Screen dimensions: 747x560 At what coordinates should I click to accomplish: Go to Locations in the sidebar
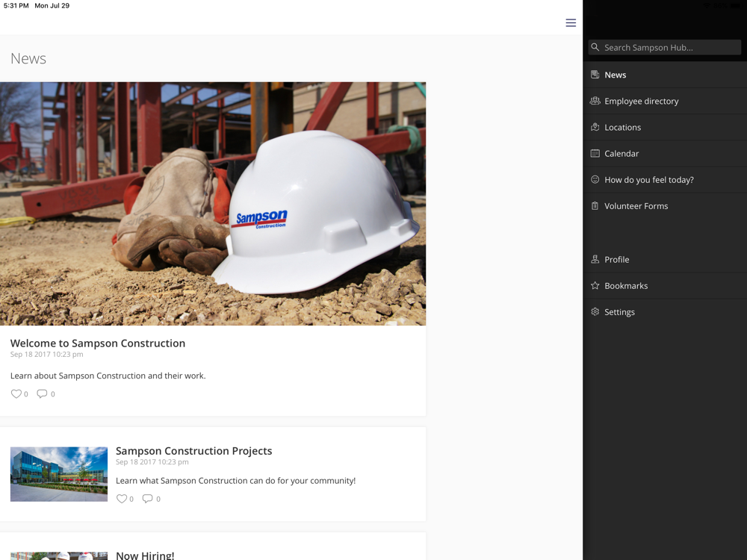point(665,127)
